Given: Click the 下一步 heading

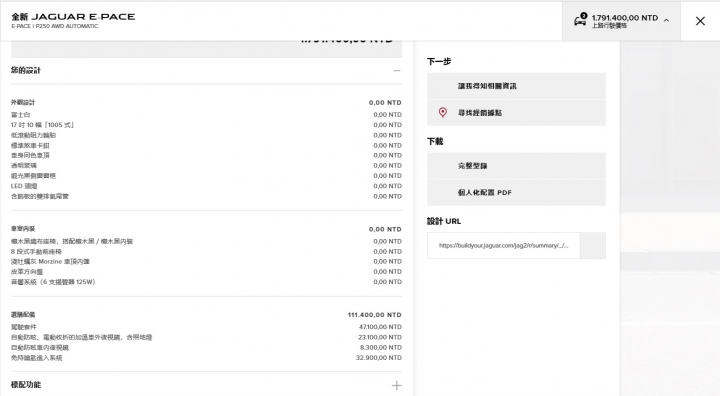Looking at the screenshot, I should [439, 62].
